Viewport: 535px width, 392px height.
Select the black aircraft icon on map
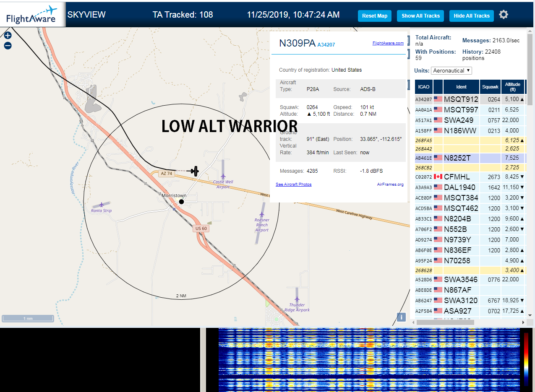pyautogui.click(x=194, y=171)
